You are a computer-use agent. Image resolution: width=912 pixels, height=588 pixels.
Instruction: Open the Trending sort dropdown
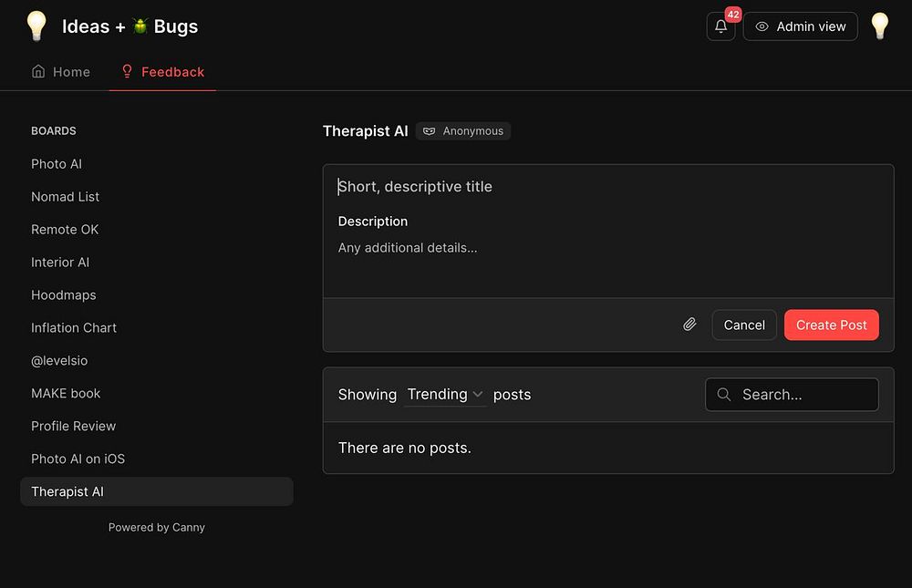(x=445, y=395)
